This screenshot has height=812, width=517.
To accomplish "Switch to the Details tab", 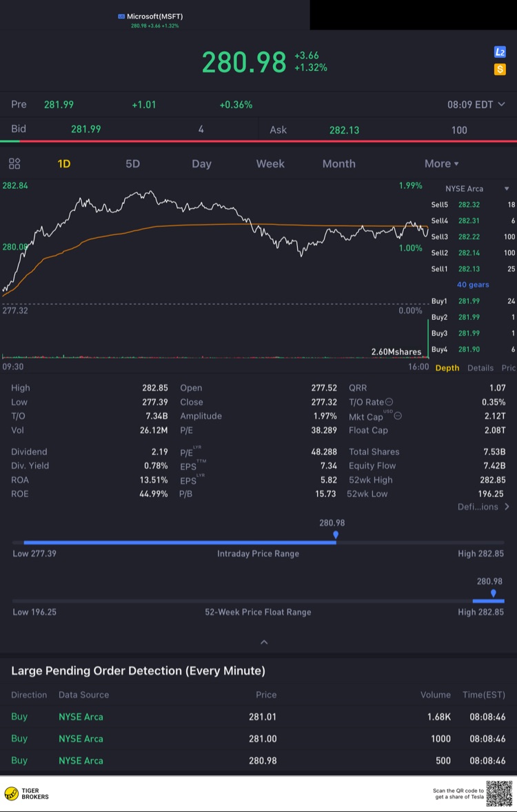I will [480, 367].
